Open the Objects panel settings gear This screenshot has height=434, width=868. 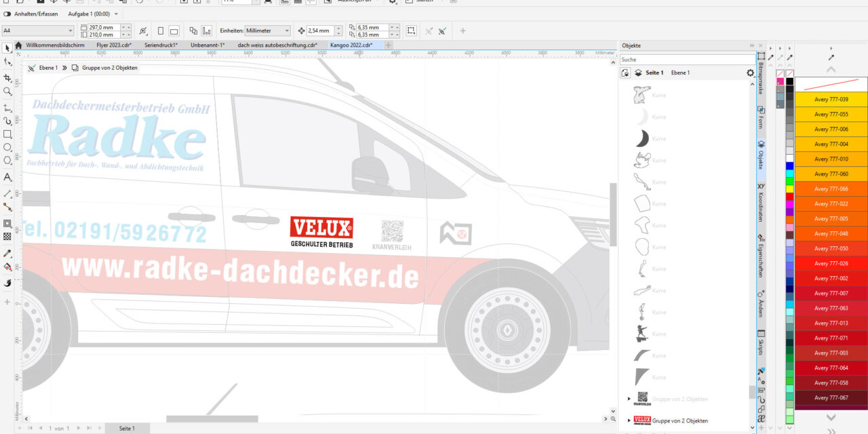750,73
